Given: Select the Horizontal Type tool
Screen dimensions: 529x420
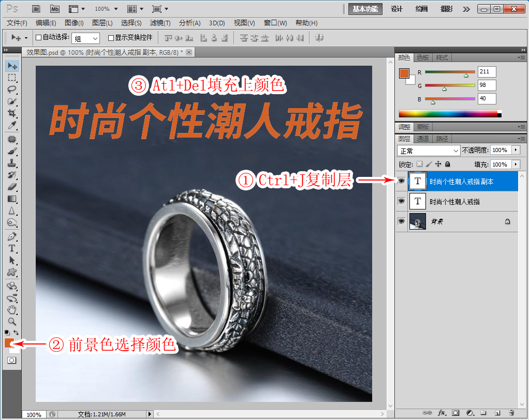Looking at the screenshot, I should click(12, 249).
